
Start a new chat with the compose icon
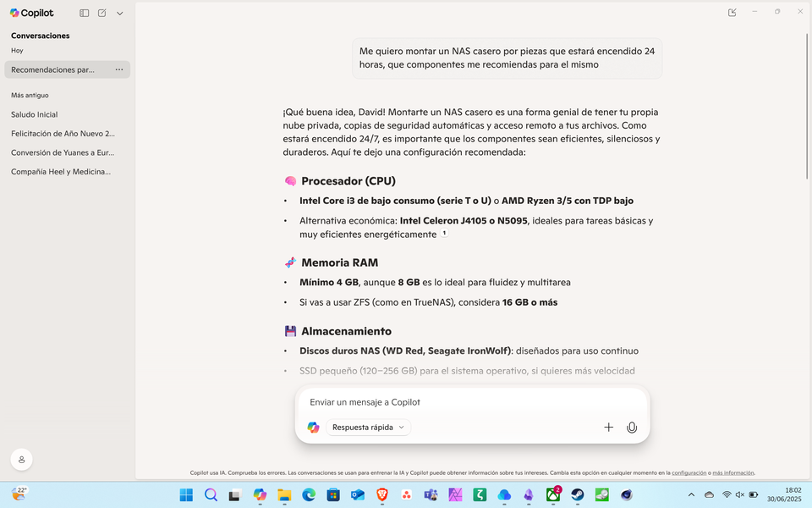pyautogui.click(x=102, y=13)
